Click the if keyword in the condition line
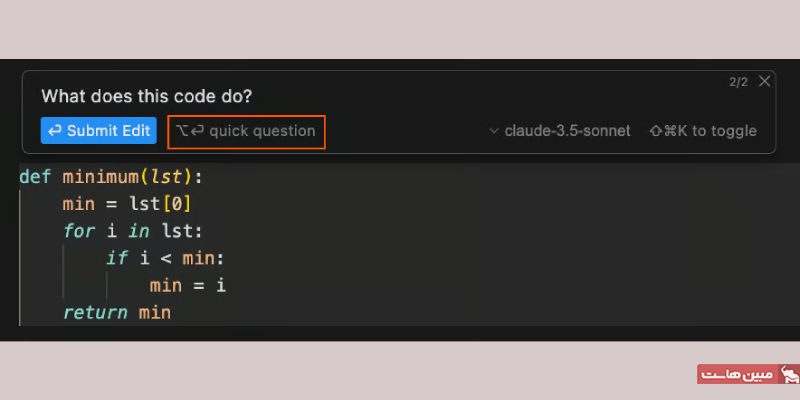The image size is (800, 400). click(116, 258)
